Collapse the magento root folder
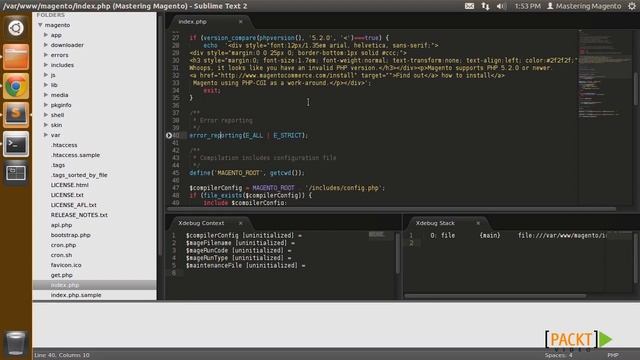Screen dimensions: 640x360 click(40, 25)
